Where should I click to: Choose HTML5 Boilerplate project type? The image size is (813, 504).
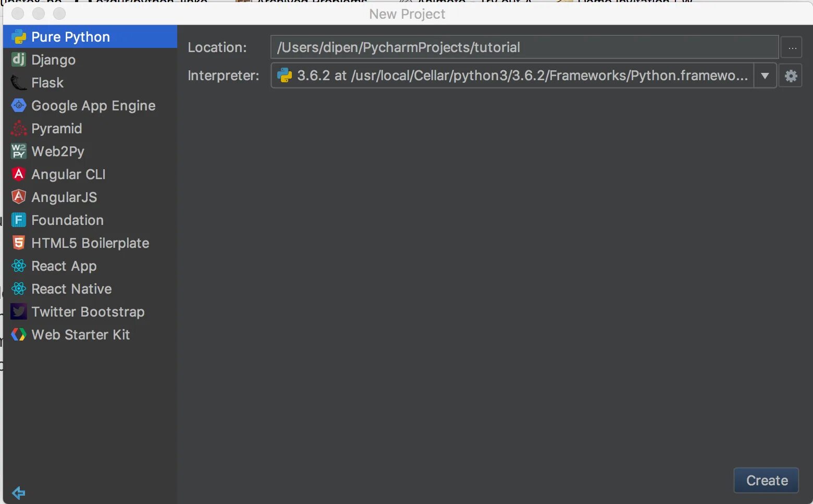[90, 243]
